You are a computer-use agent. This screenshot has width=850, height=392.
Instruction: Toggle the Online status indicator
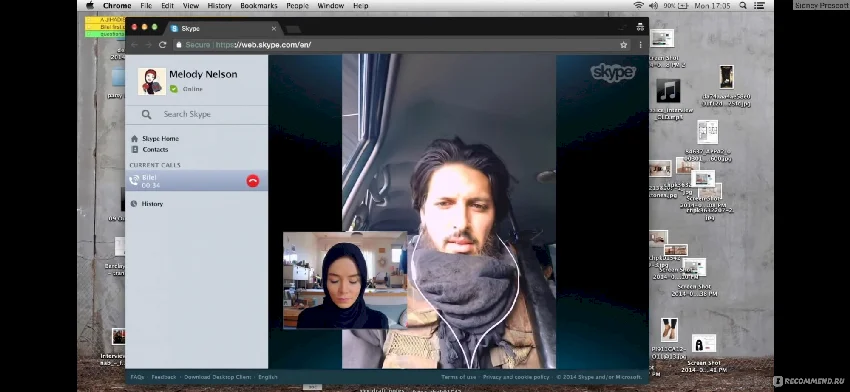click(173, 89)
